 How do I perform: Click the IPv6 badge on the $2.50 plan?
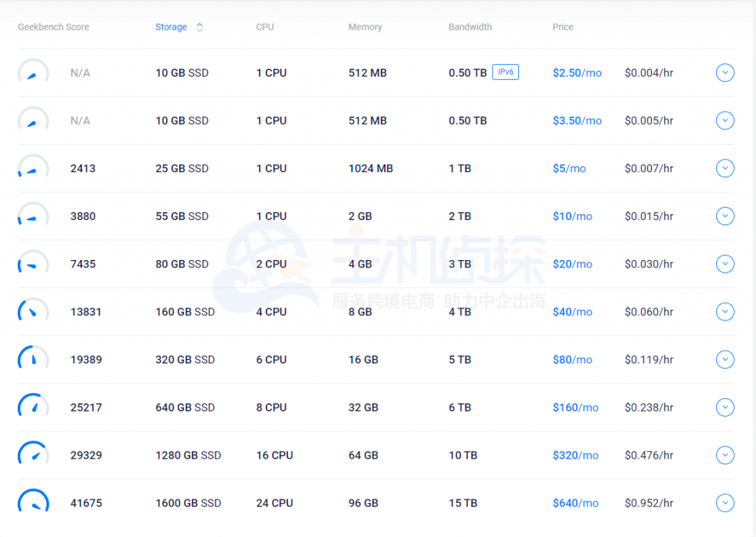tap(505, 72)
